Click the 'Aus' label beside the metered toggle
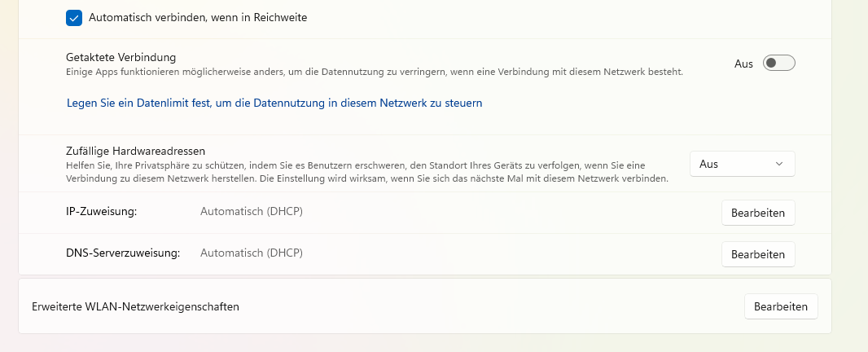The image size is (868, 352). pyautogui.click(x=743, y=64)
